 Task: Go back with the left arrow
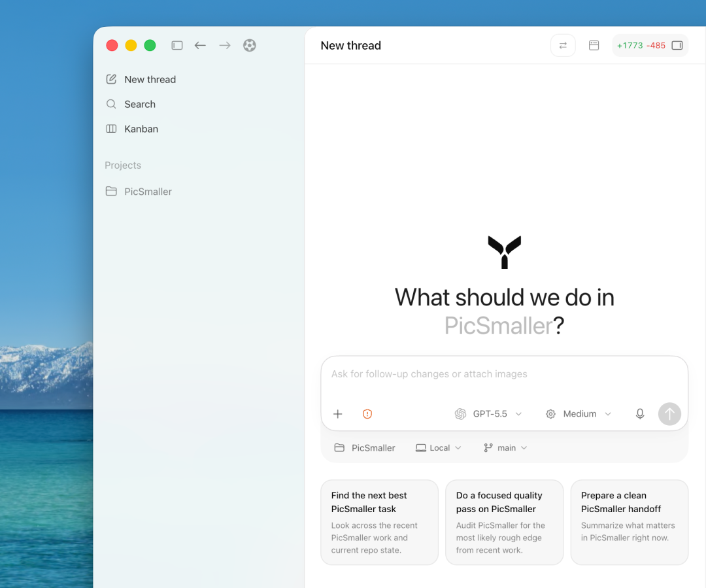tap(201, 46)
